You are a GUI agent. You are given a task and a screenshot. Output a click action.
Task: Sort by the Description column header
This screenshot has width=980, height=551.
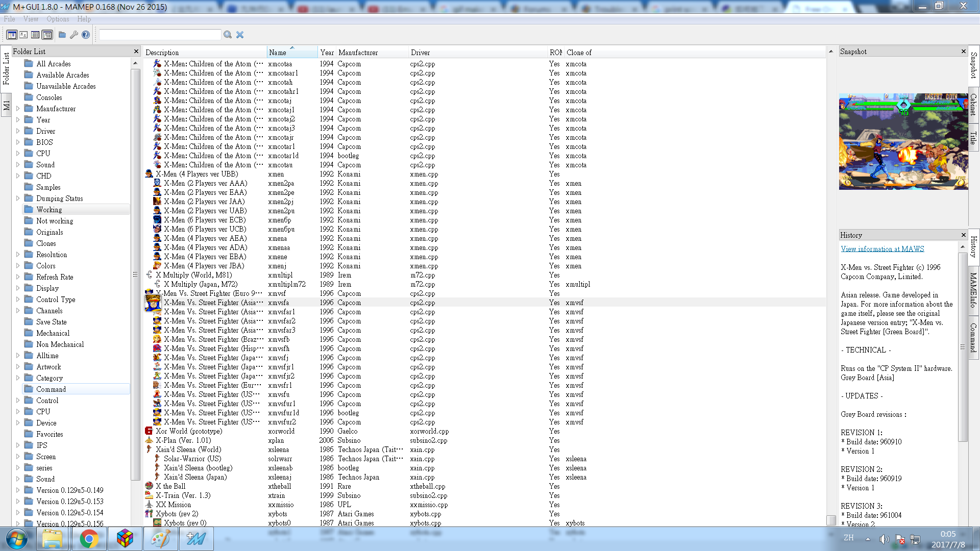[x=205, y=53]
